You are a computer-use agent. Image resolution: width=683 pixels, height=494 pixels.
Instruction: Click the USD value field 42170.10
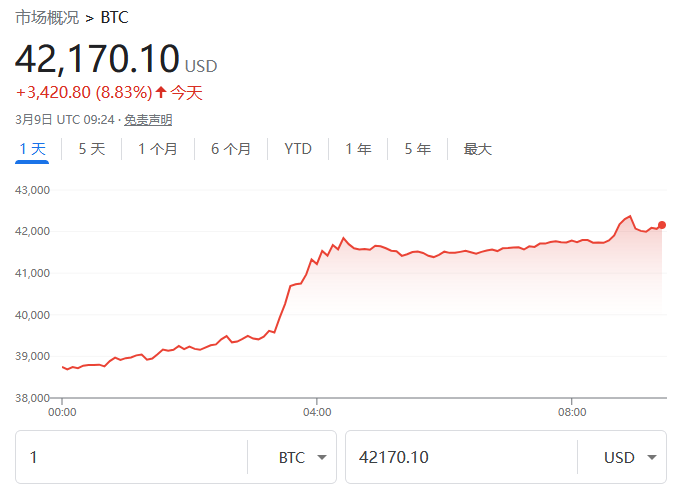[460, 458]
